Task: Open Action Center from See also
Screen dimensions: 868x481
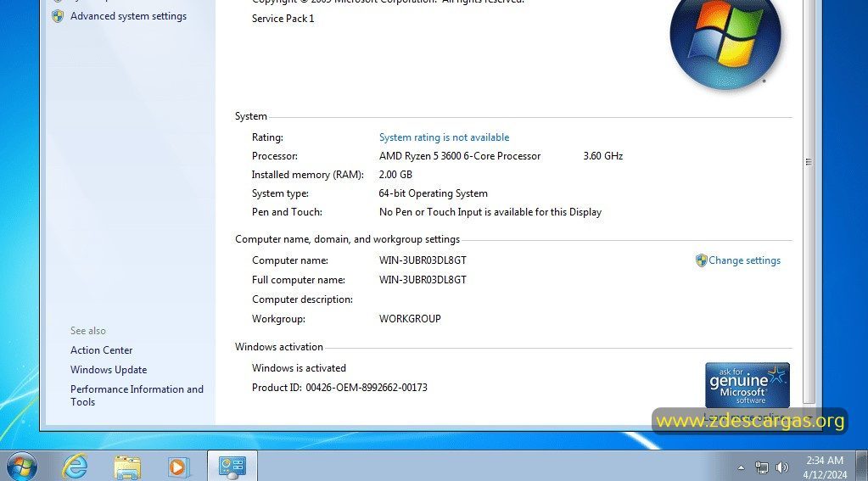Action: [x=101, y=350]
